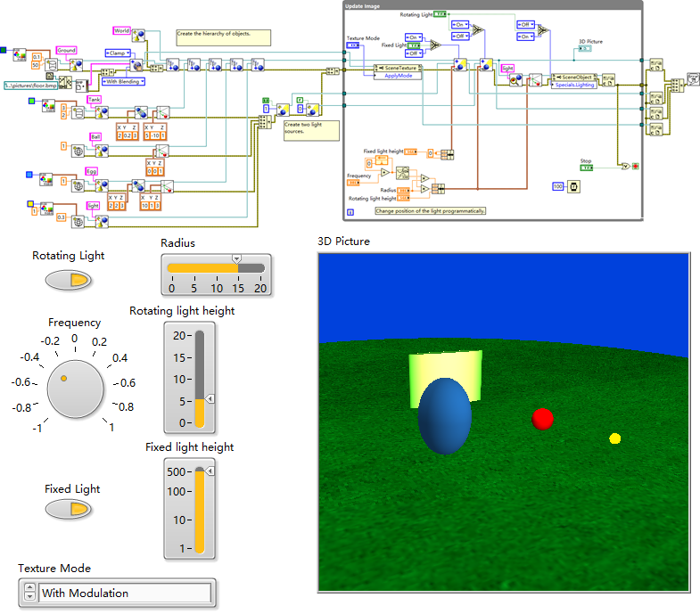Click the Texture Mode increment/decrement arrows
Image resolution: width=700 pixels, height=614 pixels.
point(29,593)
